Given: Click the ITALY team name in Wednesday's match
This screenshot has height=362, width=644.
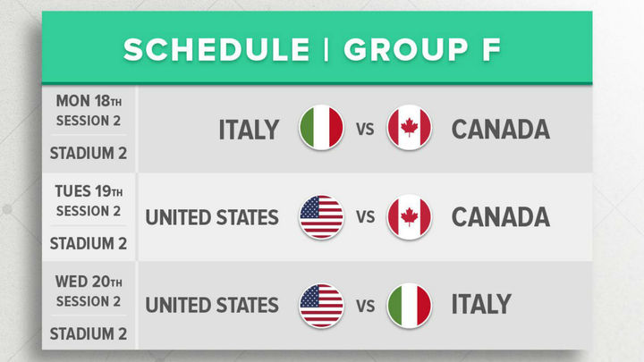Looking at the screenshot, I should coord(481,305).
